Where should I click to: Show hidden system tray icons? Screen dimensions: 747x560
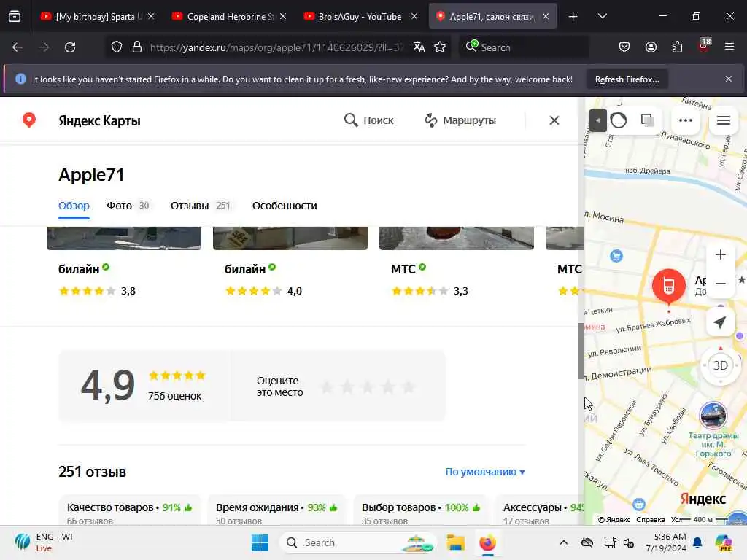click(564, 542)
